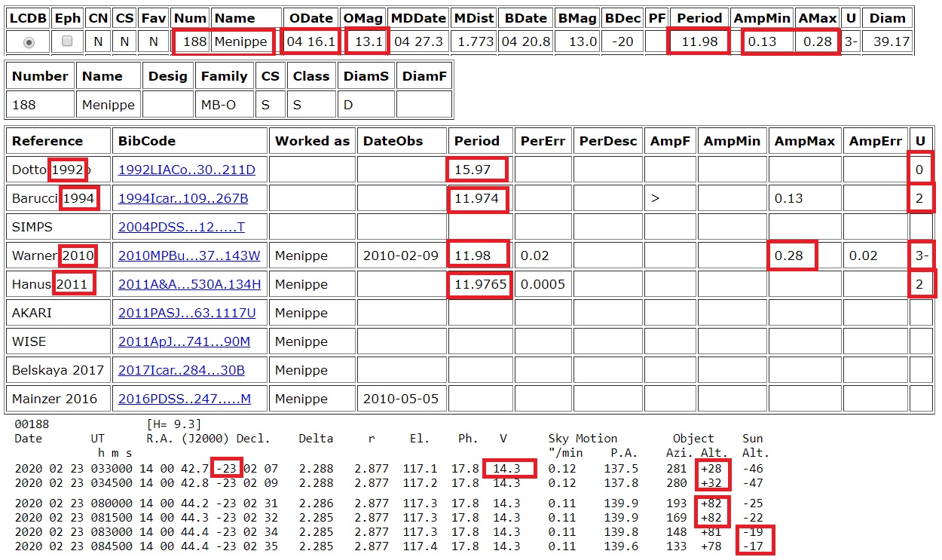Open Warner's 2010MPBu...37..143W link
Screen dimensions: 942x560
click(x=188, y=256)
